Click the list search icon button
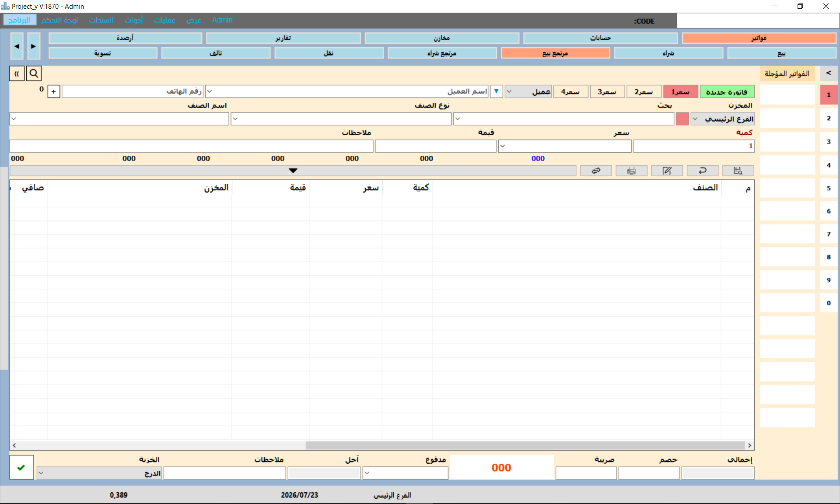This screenshot has height=504, width=840. click(738, 171)
